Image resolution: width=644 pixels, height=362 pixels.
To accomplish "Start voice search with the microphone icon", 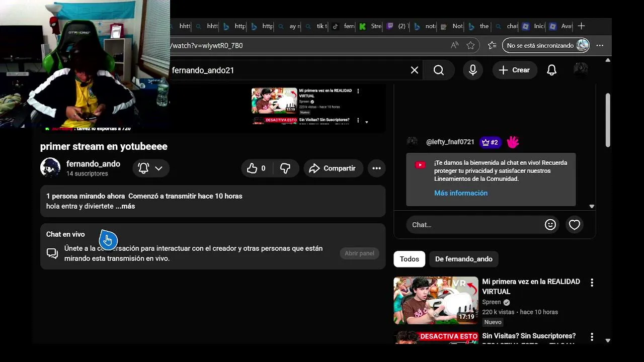I will tap(473, 70).
